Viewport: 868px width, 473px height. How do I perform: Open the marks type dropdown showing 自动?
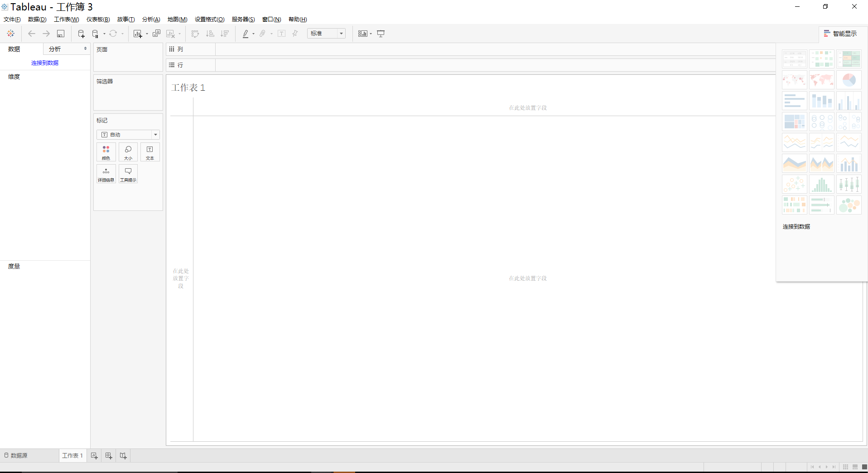(128, 135)
